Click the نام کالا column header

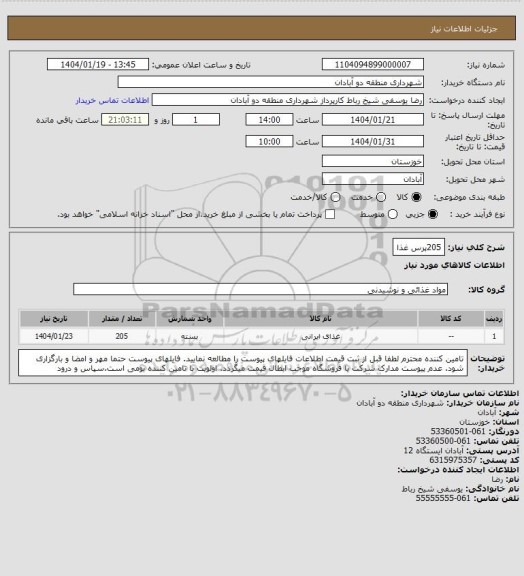click(x=320, y=319)
